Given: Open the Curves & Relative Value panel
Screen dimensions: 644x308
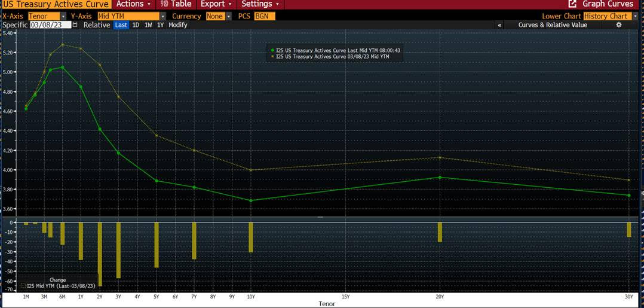Looking at the screenshot, I should (x=553, y=25).
